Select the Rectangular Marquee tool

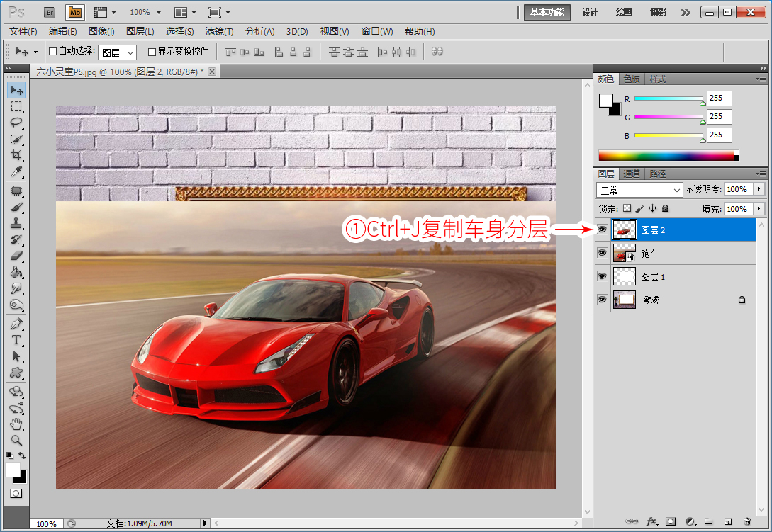17,106
